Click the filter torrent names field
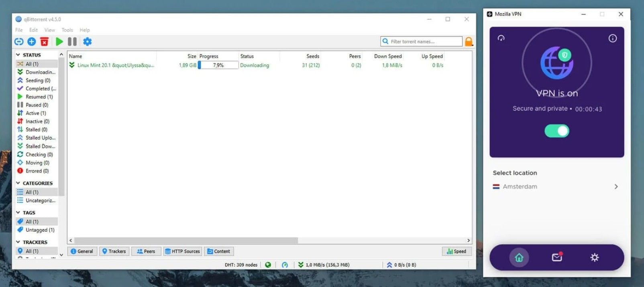Image resolution: width=644 pixels, height=287 pixels. click(x=421, y=41)
